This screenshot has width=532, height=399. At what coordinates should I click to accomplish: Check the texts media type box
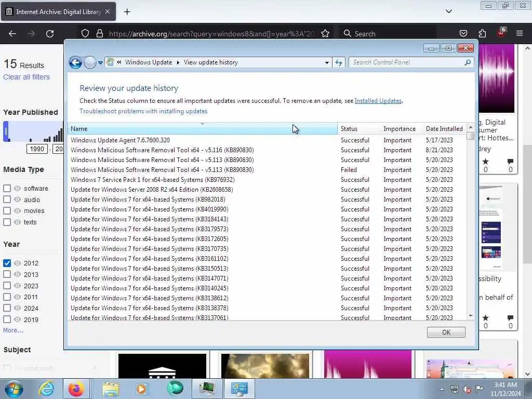[x=7, y=222]
